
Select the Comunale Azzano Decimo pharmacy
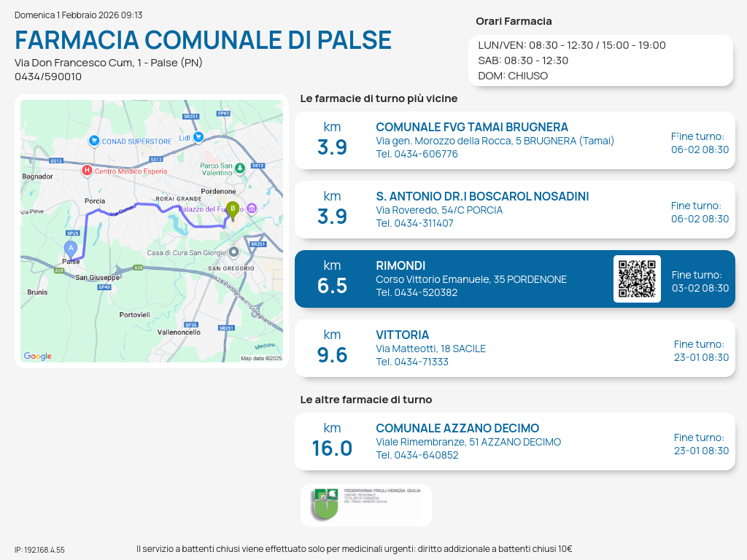tap(457, 428)
